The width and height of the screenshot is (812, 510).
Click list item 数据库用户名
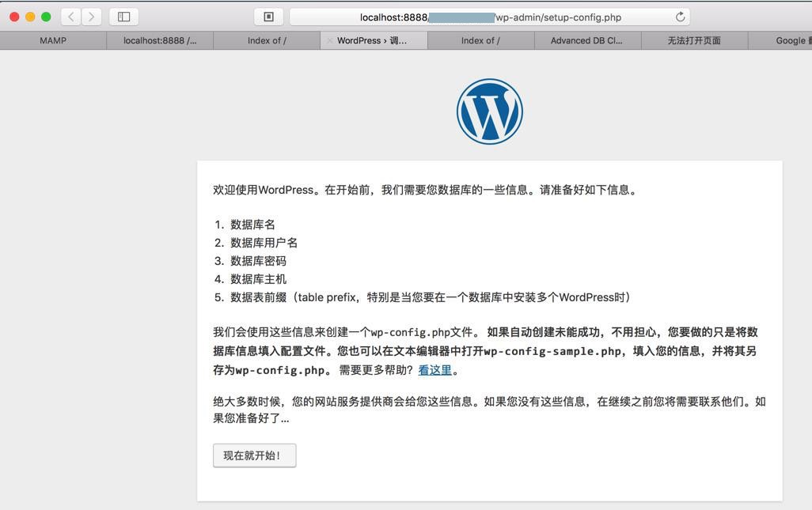pyautogui.click(x=264, y=243)
